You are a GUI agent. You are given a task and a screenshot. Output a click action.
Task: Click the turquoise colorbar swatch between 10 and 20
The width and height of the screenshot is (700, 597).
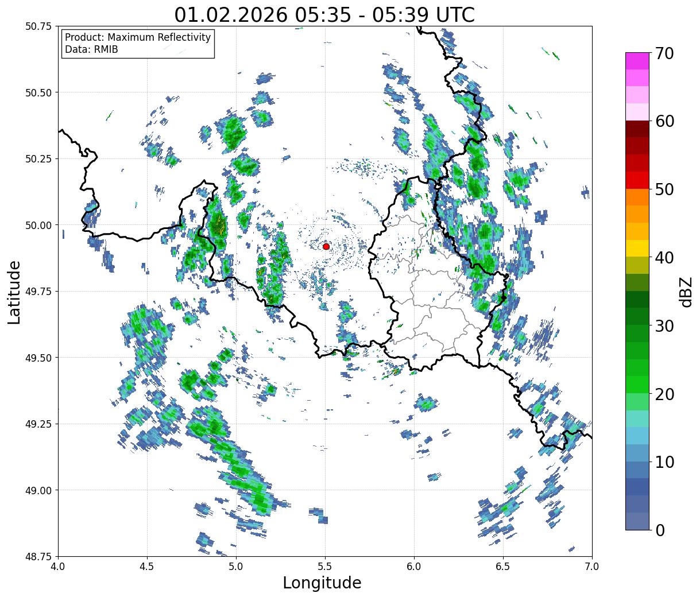[x=637, y=418]
